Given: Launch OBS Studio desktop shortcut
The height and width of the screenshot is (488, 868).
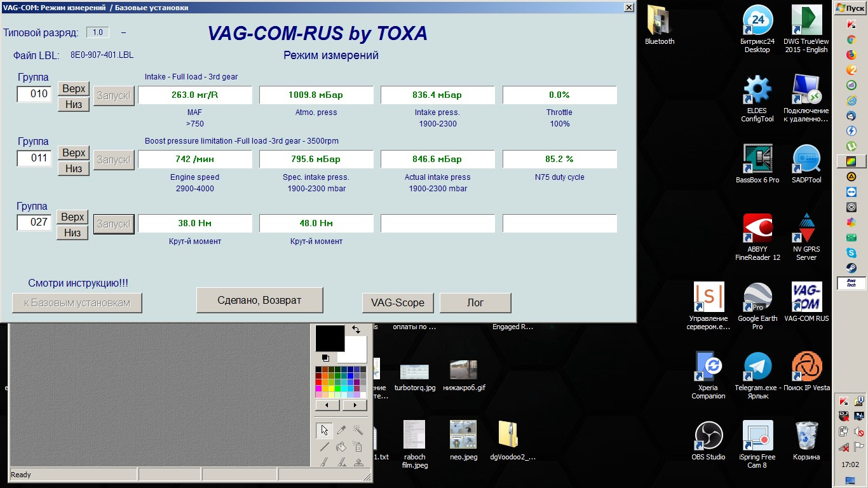Looking at the screenshot, I should [x=709, y=441].
